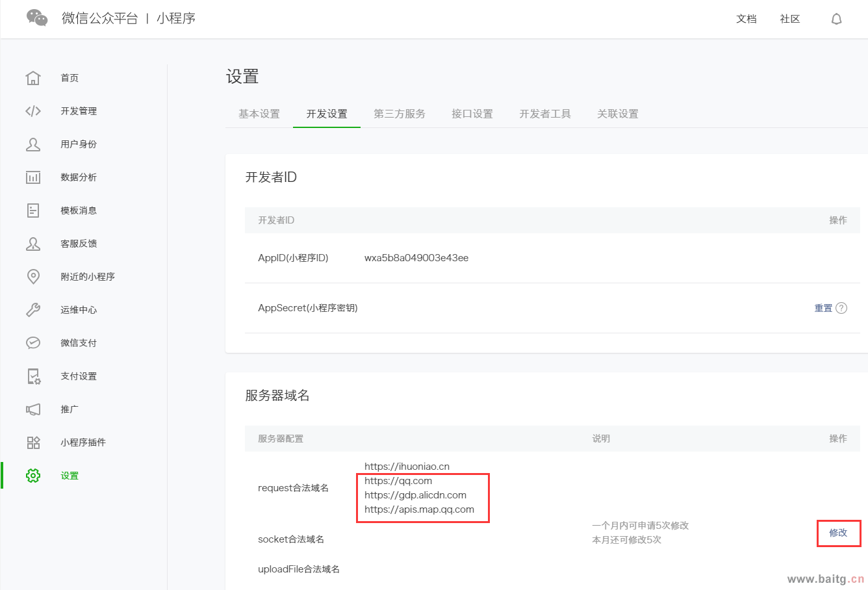Open 用户身份 via the person icon
Image resolution: width=868 pixels, height=590 pixels.
pos(33,144)
